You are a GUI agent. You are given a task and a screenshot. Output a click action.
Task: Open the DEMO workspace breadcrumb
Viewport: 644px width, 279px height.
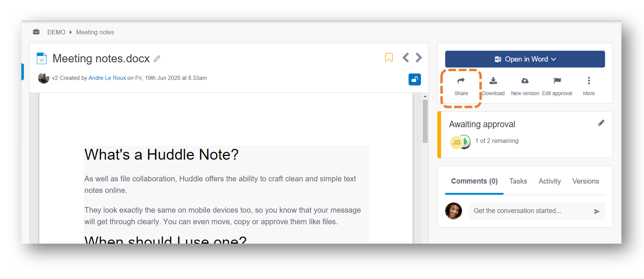tap(56, 32)
